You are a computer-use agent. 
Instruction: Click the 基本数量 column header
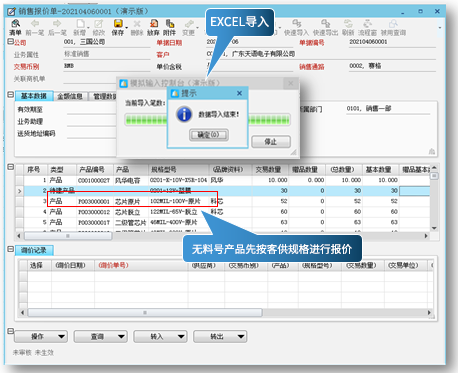tap(381, 170)
